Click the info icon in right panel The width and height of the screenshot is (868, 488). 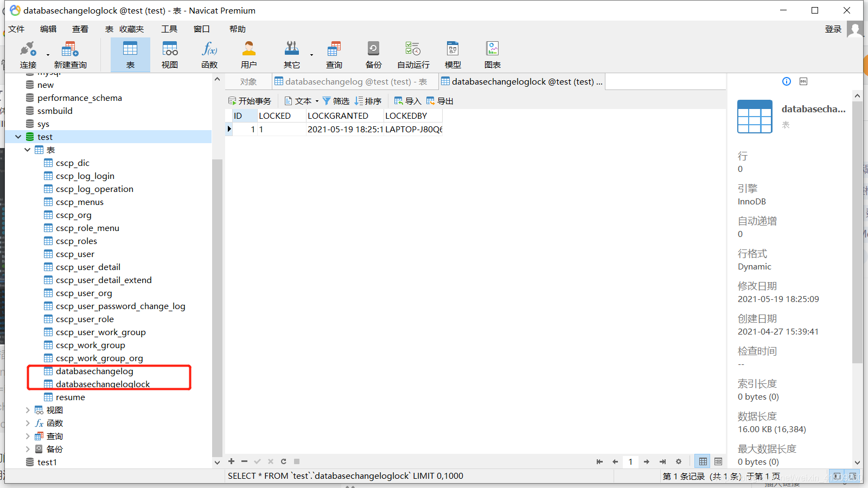tap(787, 81)
